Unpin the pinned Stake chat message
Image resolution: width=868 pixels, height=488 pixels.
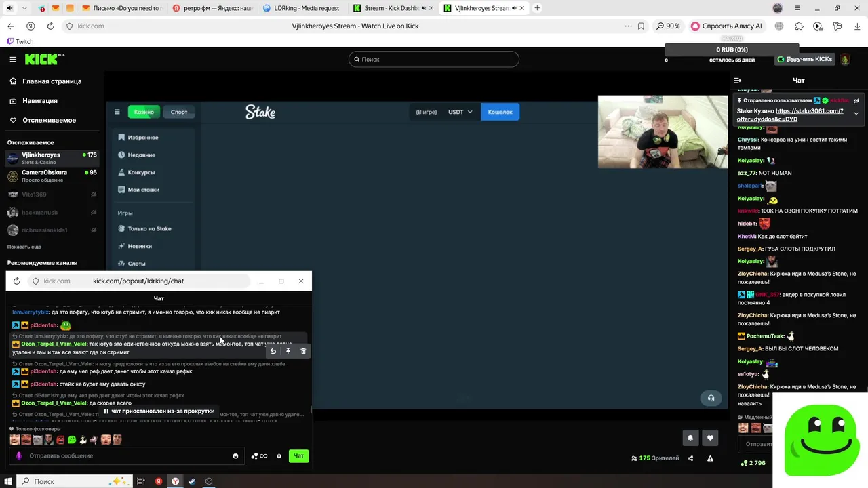[856, 100]
